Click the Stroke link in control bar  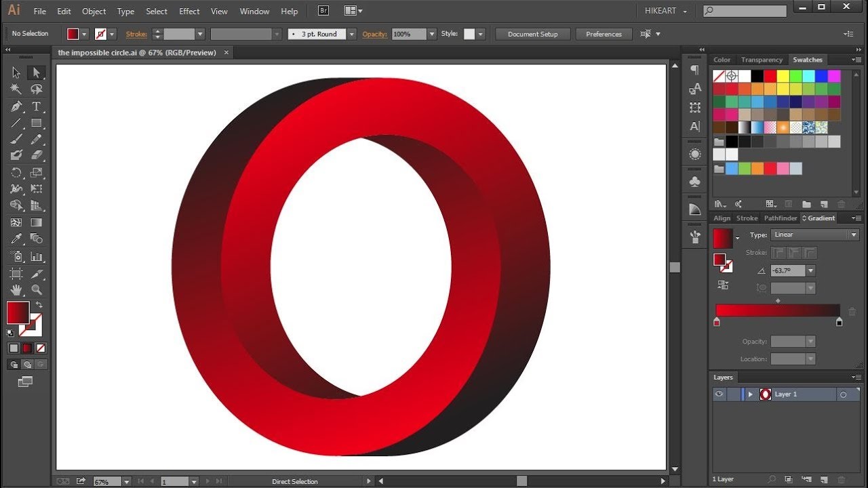[x=136, y=34]
